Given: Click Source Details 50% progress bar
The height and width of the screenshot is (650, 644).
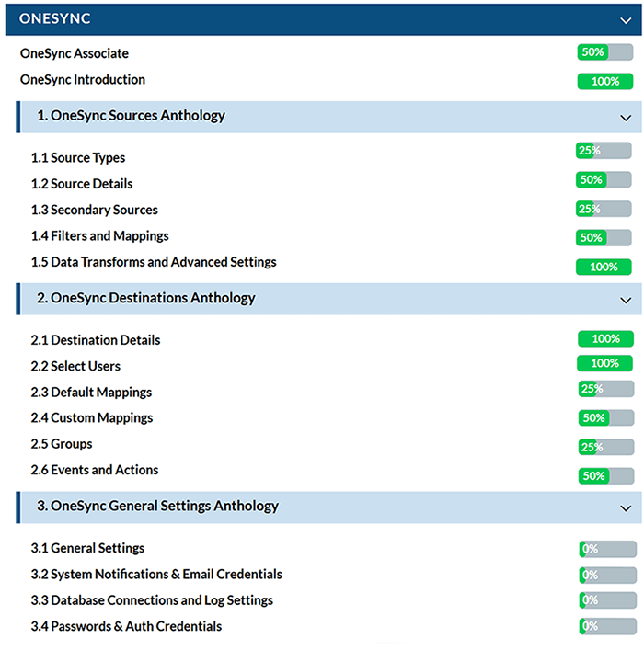Looking at the screenshot, I should click(604, 180).
